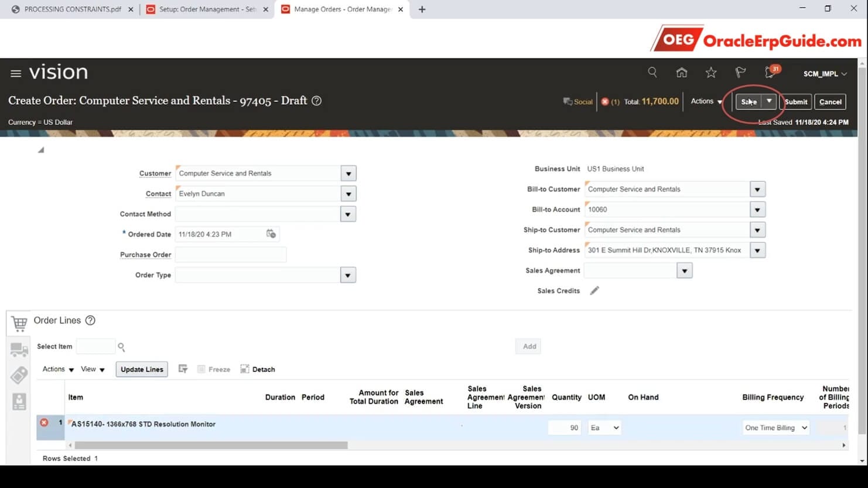Open the hamburger navigator menu
This screenshot has height=488, width=868.
pyautogui.click(x=16, y=73)
